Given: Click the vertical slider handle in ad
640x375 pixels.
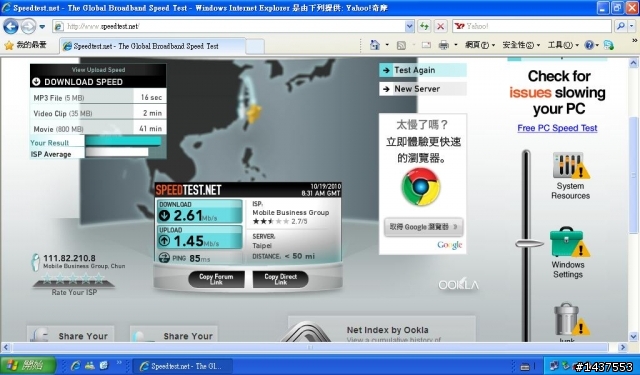Looking at the screenshot, I should click(529, 244).
